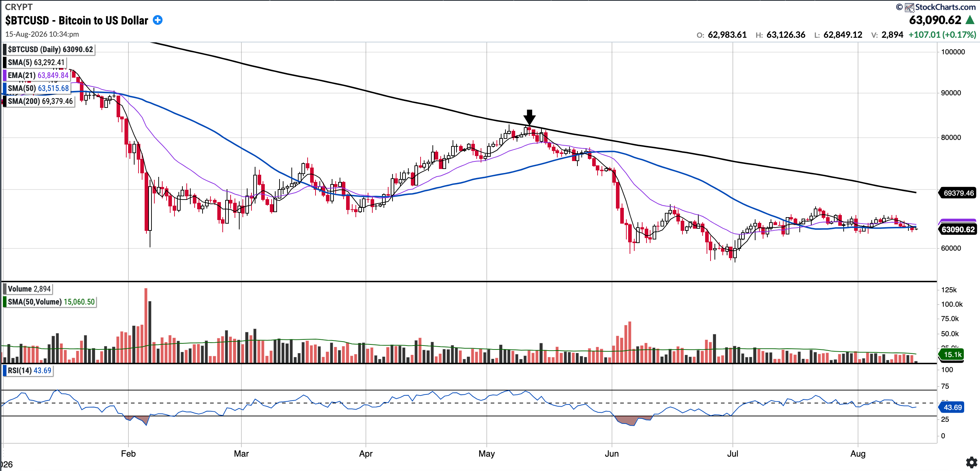The width and height of the screenshot is (980, 471).
Task: Click the "125k" volume axis label
Action: (948, 290)
